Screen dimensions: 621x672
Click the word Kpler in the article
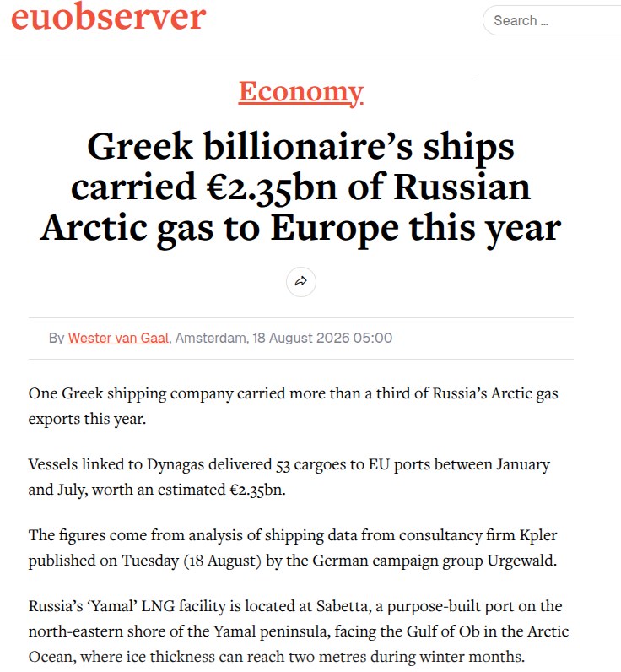pyautogui.click(x=538, y=535)
